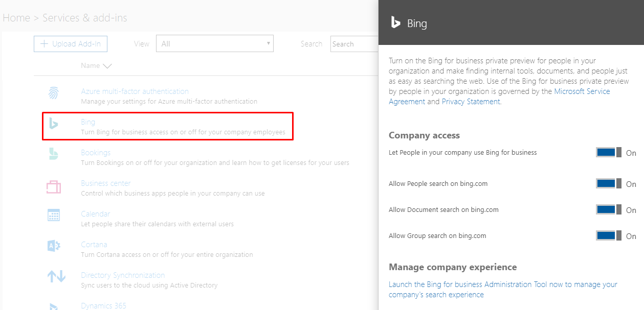Open the Bing service entry

(x=88, y=122)
